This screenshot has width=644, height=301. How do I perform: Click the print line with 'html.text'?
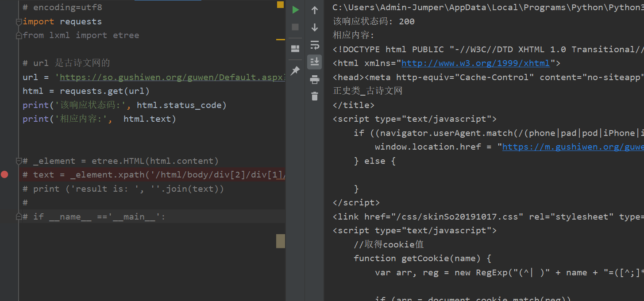100,119
